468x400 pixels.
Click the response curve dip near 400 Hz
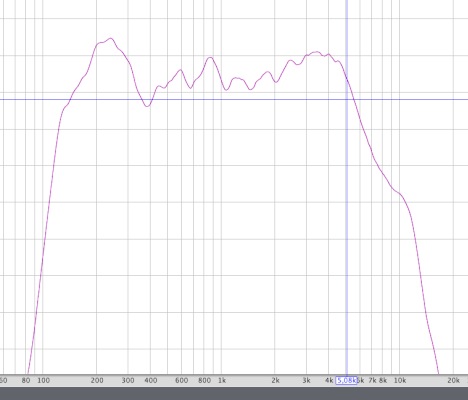(147, 106)
